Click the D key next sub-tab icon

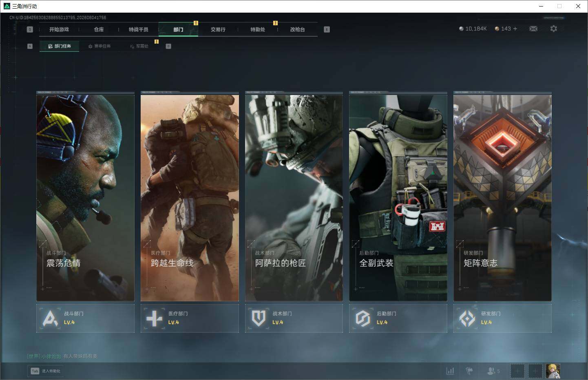coord(168,46)
